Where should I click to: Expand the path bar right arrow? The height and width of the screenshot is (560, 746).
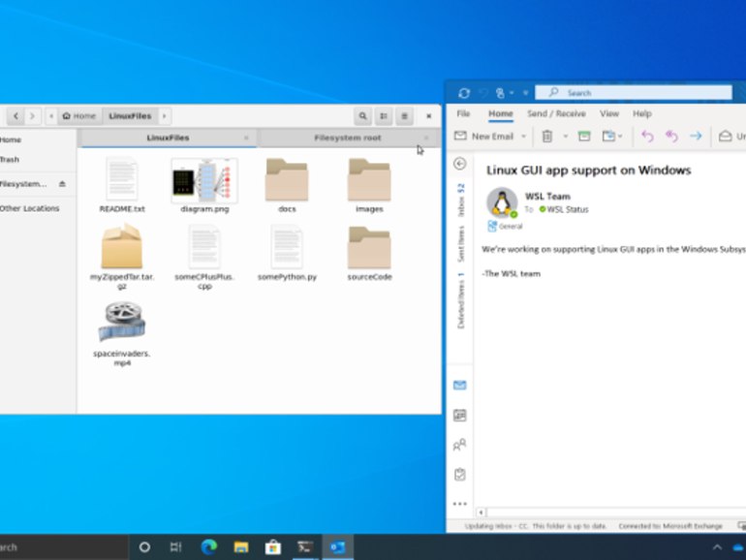tap(164, 116)
